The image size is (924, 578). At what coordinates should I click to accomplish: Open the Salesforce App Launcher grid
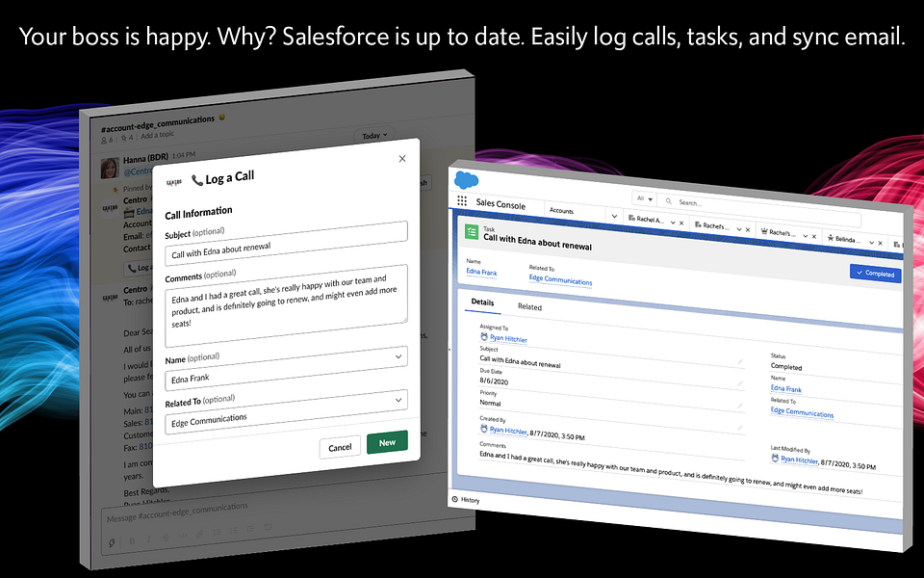(462, 200)
